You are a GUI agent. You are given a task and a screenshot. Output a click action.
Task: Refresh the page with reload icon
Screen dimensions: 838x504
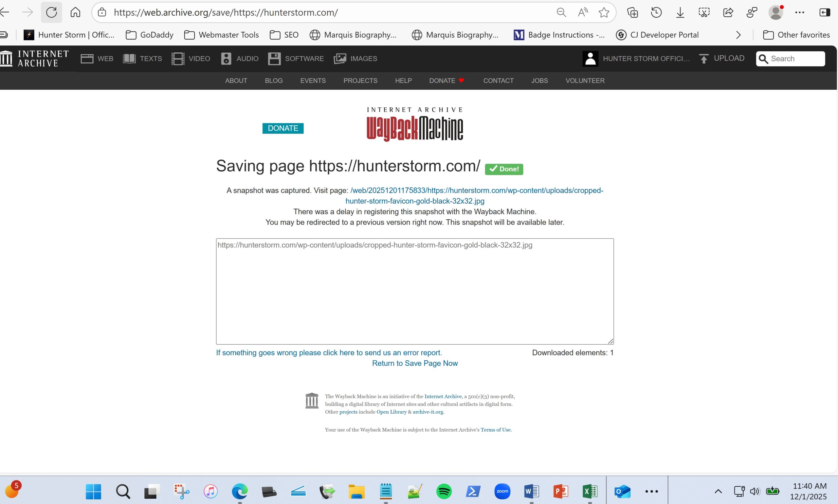click(x=51, y=12)
